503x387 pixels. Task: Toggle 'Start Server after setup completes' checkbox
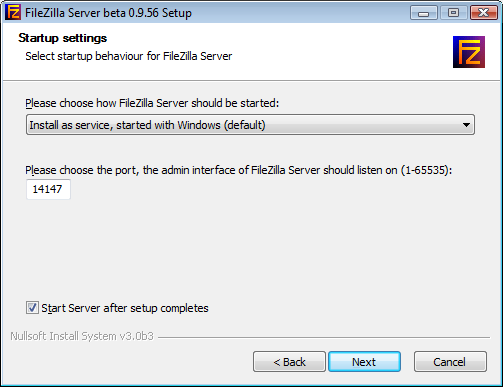[32, 308]
